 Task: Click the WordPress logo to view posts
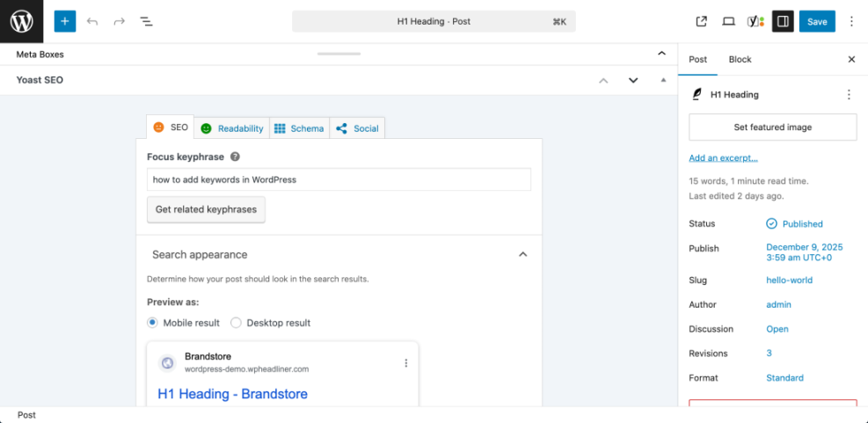coord(22,22)
